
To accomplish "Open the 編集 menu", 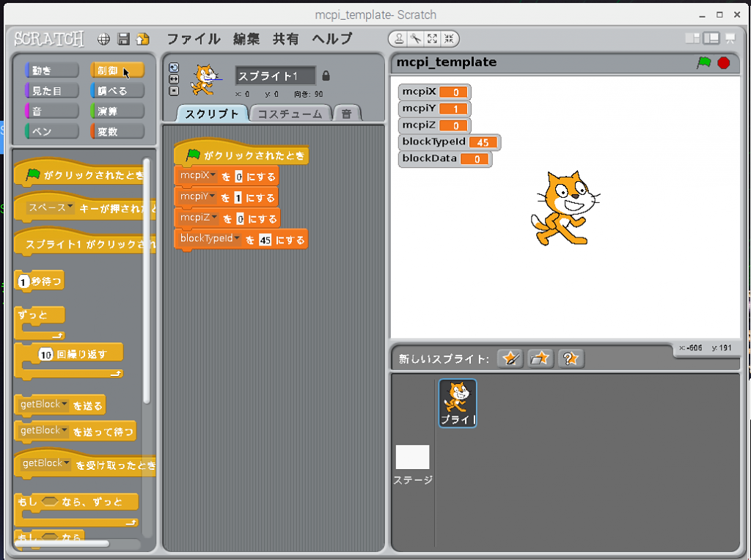I will [x=246, y=39].
